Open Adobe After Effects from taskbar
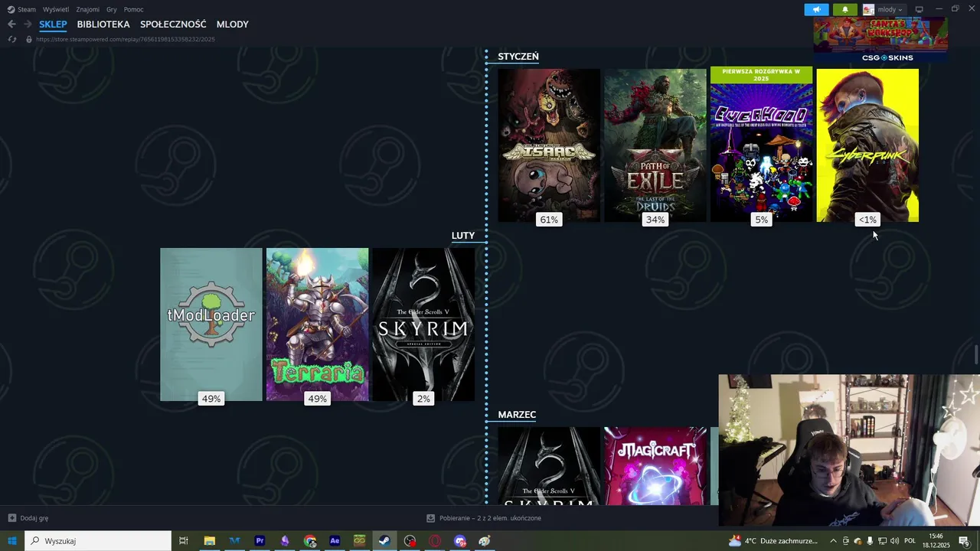The image size is (980, 551). point(335,541)
